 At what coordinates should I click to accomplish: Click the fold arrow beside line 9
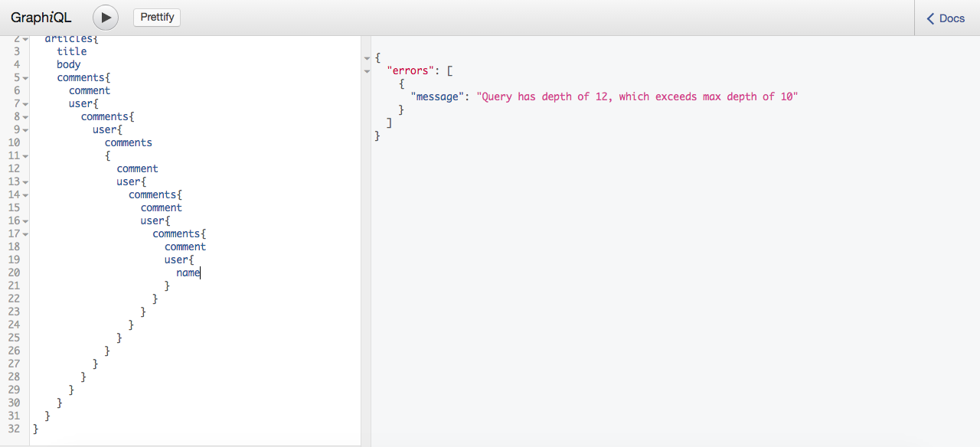25,130
